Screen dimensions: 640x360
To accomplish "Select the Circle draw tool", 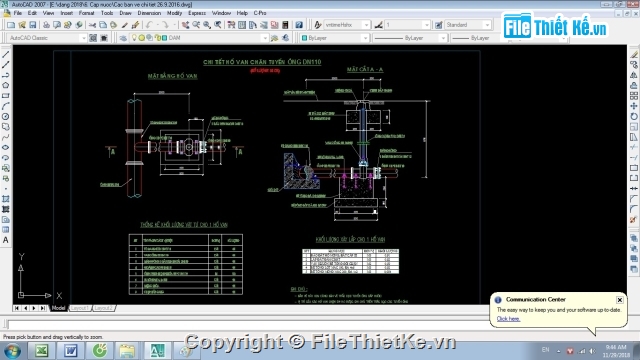I will [5, 116].
